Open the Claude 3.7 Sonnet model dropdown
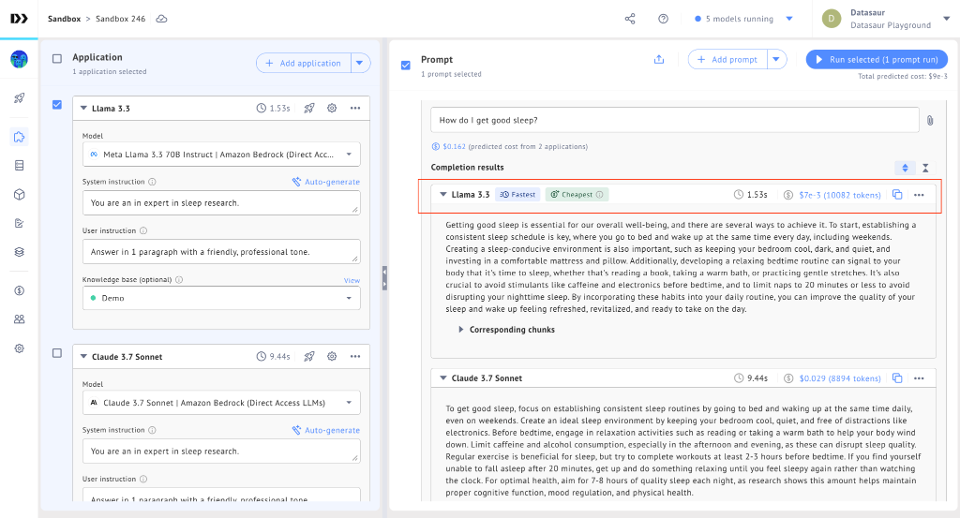The image size is (960, 518). (x=221, y=403)
